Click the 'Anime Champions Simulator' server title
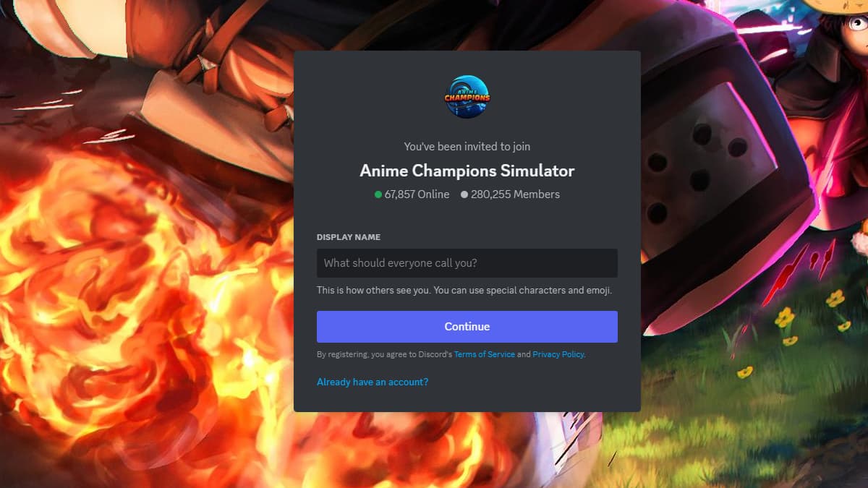The height and width of the screenshot is (488, 868). pyautogui.click(x=467, y=171)
